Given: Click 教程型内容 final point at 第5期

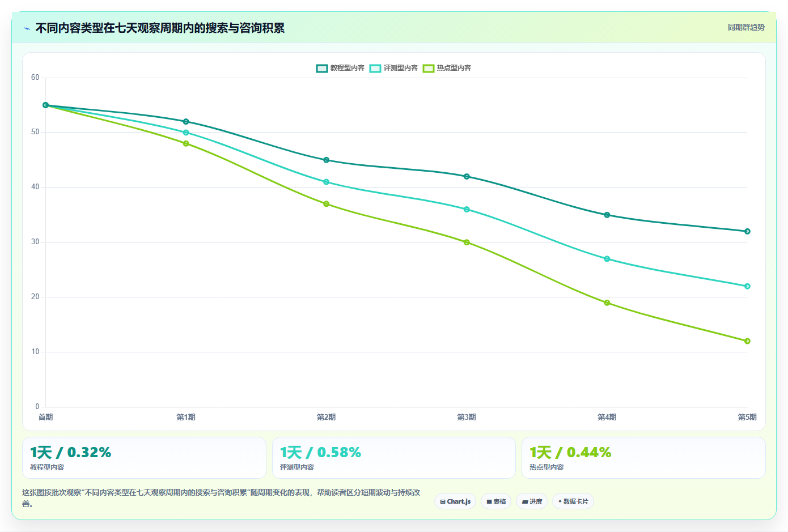Looking at the screenshot, I should pyautogui.click(x=747, y=231).
